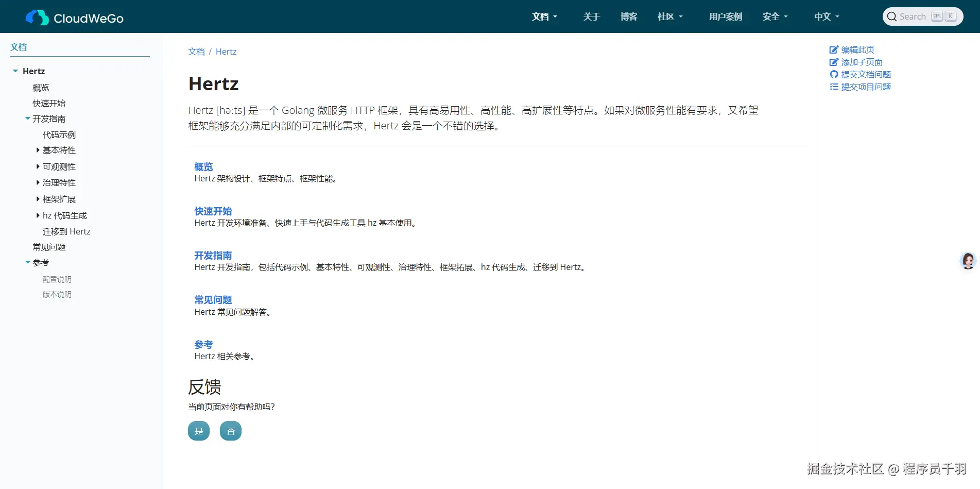Open 配置说明 in the sidebar
The height and width of the screenshot is (489, 980).
point(57,279)
